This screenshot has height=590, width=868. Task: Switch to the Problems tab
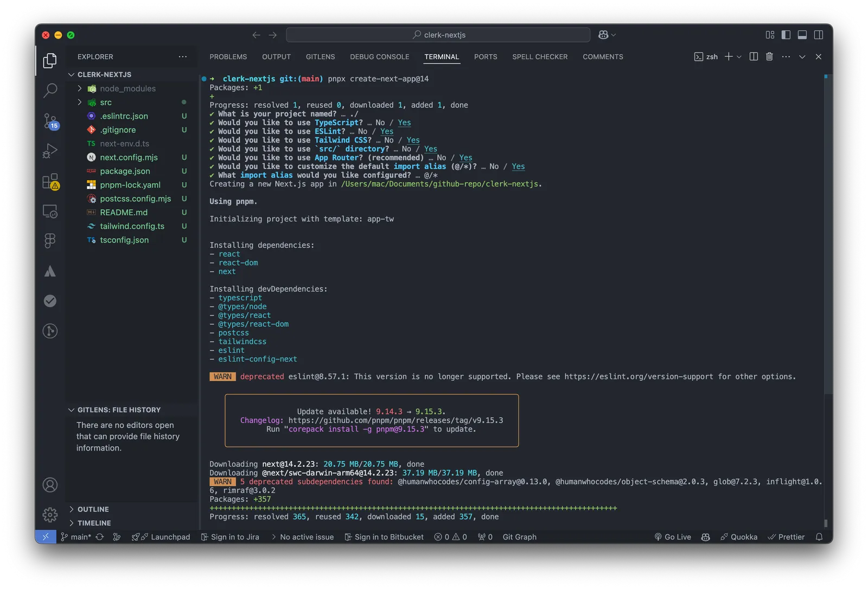228,56
